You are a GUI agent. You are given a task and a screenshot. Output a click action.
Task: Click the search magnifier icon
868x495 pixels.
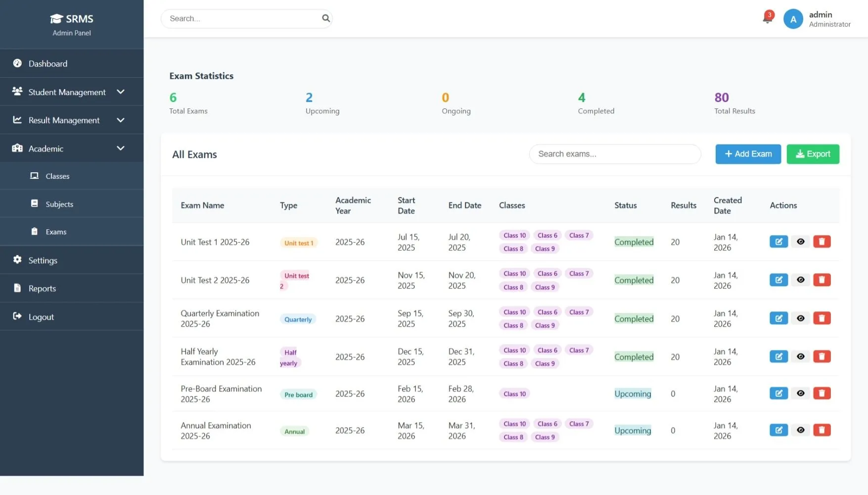click(326, 18)
